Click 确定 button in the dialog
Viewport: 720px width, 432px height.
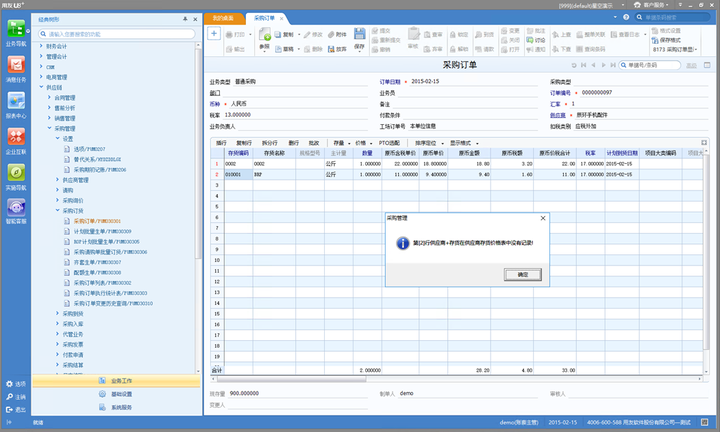(522, 273)
